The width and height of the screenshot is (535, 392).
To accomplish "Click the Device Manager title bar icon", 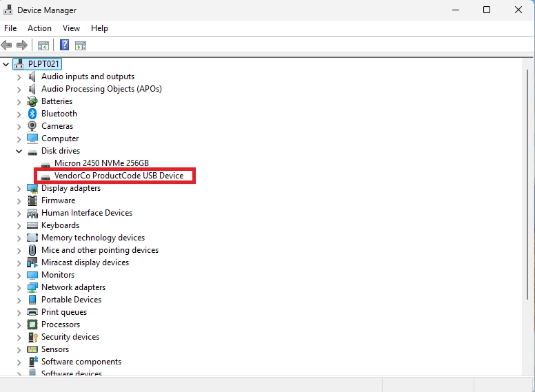I will (8, 10).
